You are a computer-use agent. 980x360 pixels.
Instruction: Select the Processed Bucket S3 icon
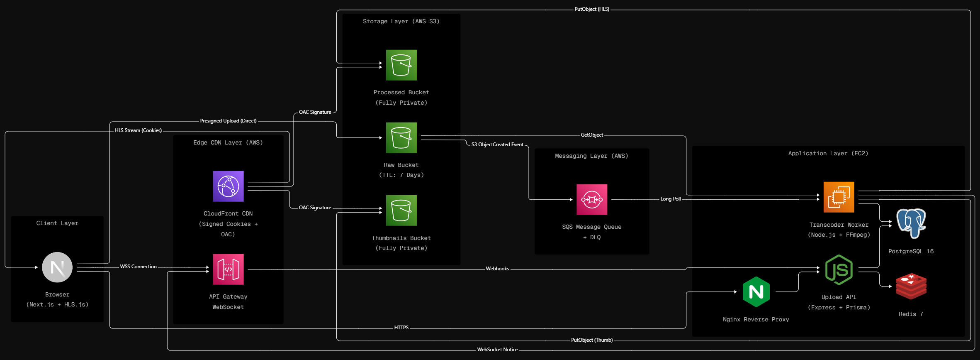[x=401, y=65]
